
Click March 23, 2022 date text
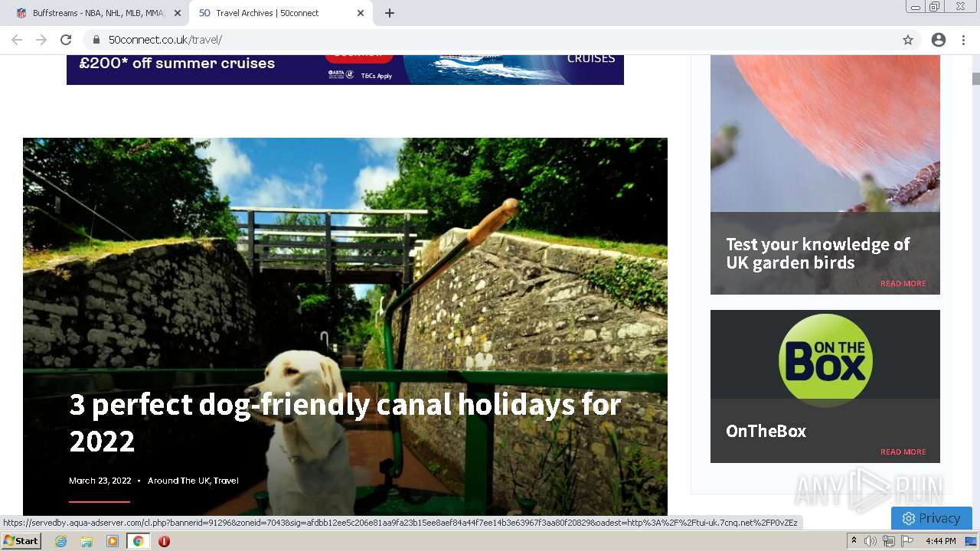[x=100, y=481]
